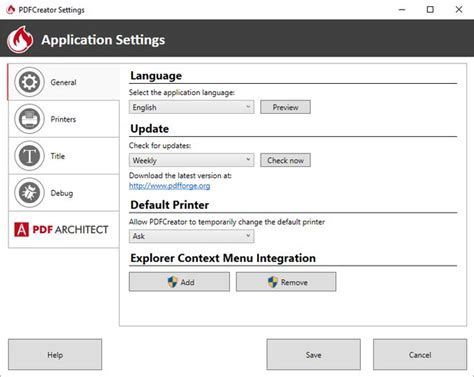474x377 pixels.
Task: Open Help
Action: pos(55,355)
